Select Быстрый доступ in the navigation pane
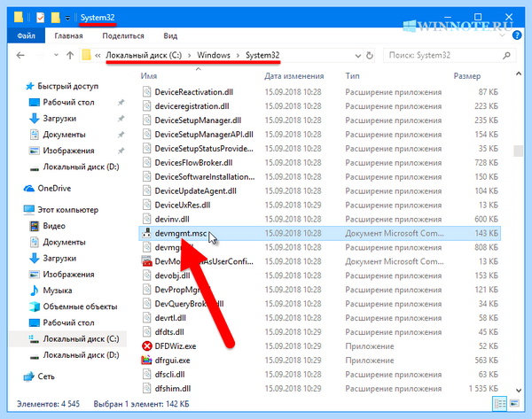Image resolution: width=532 pixels, height=419 pixels. (x=68, y=86)
